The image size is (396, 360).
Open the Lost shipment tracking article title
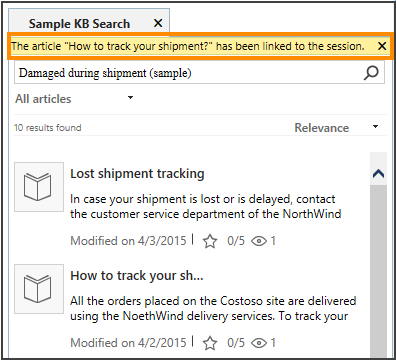137,174
